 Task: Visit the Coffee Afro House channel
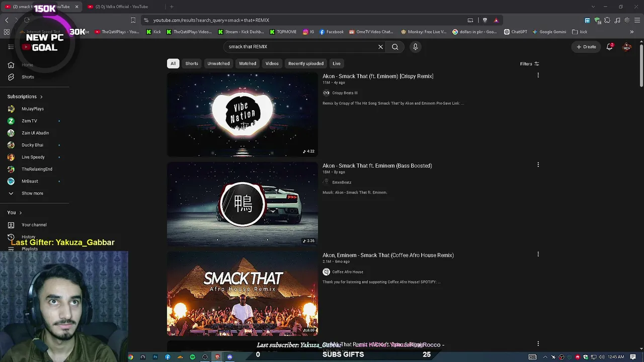(348, 272)
